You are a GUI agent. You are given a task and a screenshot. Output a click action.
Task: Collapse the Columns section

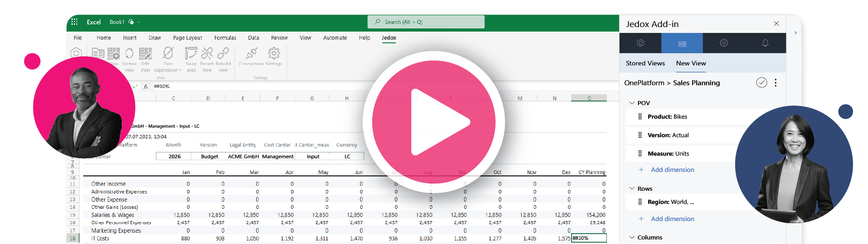point(632,237)
